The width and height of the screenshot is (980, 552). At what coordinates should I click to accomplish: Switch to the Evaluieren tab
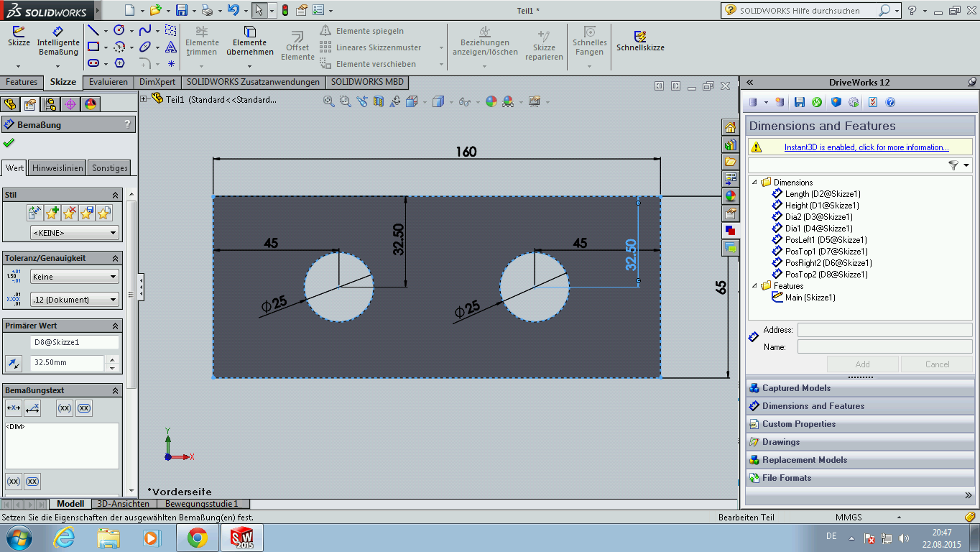point(108,82)
